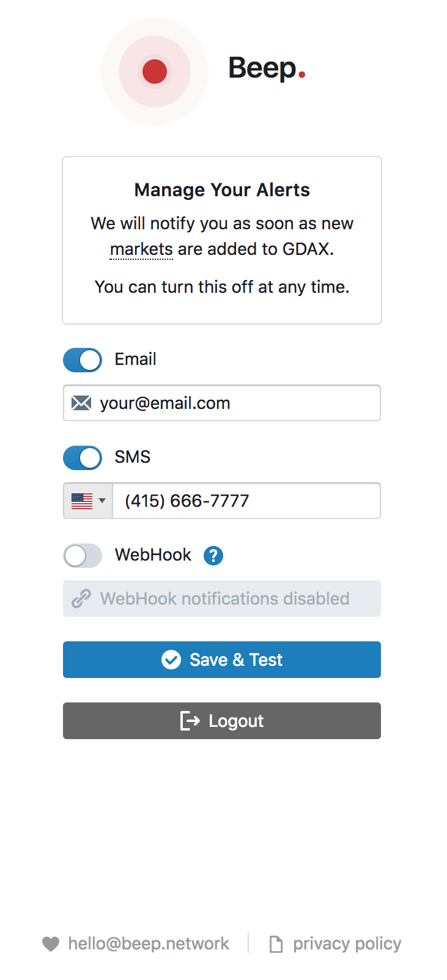
Task: Click the envelope icon in email field
Action: [81, 403]
